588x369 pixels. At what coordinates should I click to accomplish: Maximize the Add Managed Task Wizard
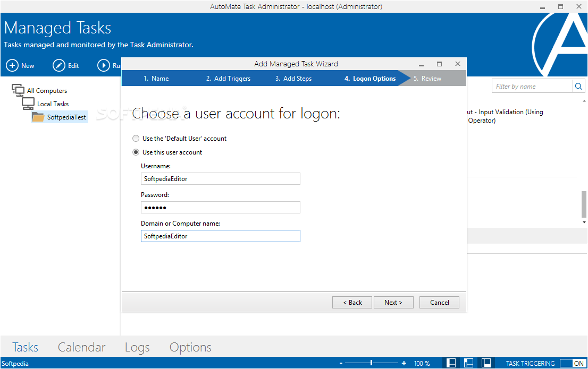coord(440,64)
